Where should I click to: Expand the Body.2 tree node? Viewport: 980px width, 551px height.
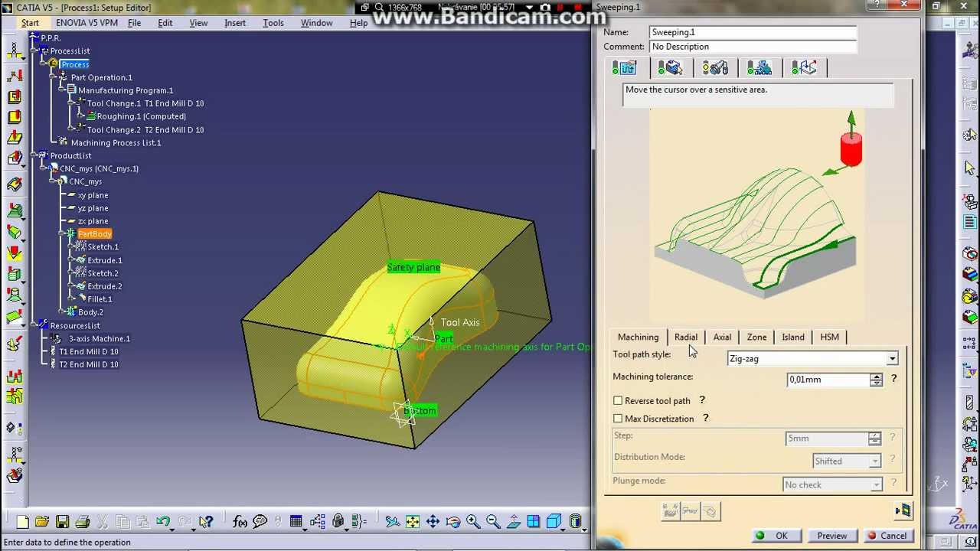(x=61, y=311)
